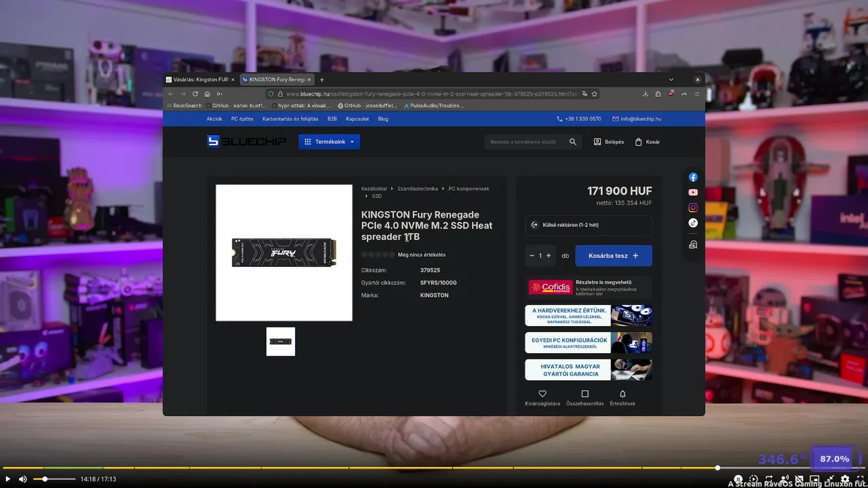Click the browser forward arrow
The width and height of the screenshot is (868, 488).
[x=182, y=94]
